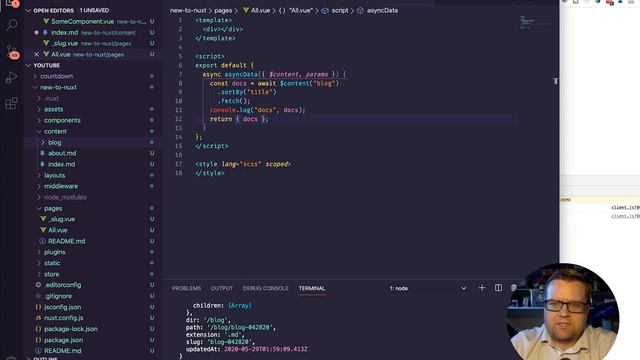Open the Search view in activity bar
640x360 pixels.
(x=12, y=25)
